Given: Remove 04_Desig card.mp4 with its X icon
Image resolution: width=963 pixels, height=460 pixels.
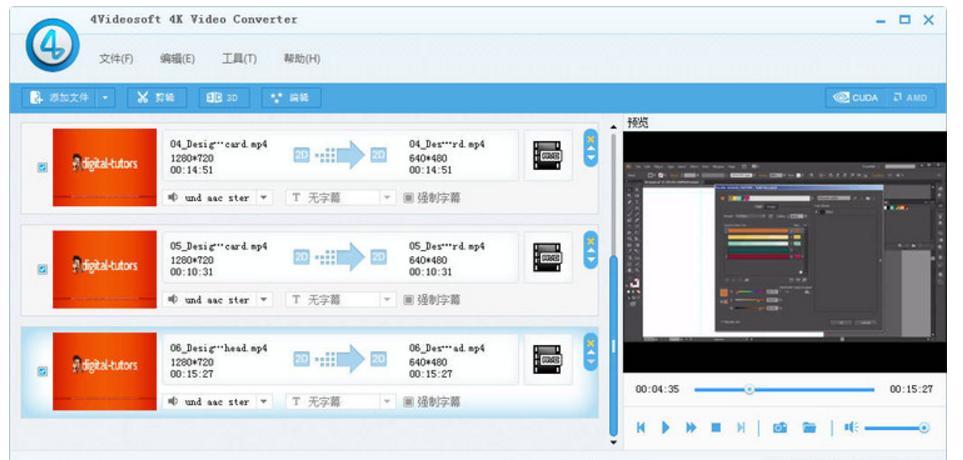Looking at the screenshot, I should (x=590, y=139).
